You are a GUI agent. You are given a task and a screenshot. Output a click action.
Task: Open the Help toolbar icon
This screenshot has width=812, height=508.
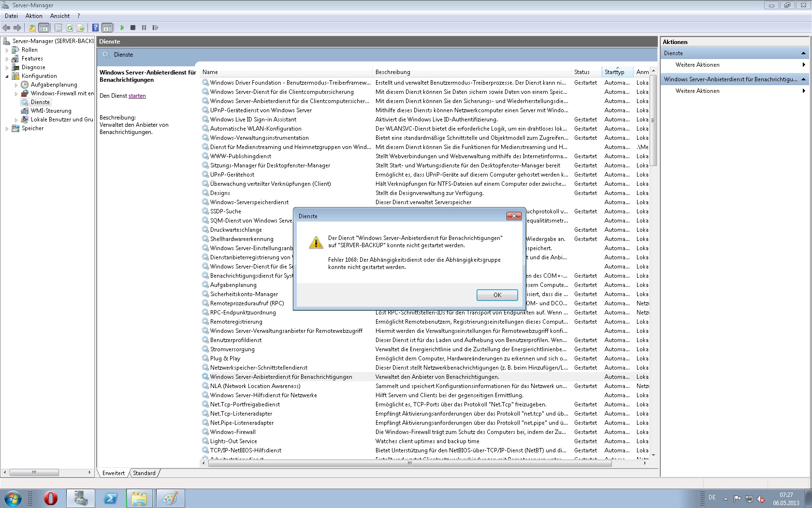(x=96, y=28)
